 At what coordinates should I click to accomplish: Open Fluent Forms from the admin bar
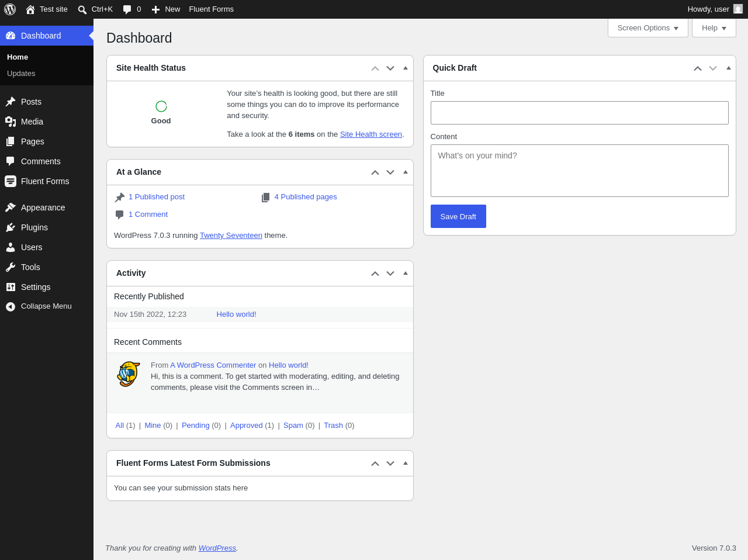212,9
